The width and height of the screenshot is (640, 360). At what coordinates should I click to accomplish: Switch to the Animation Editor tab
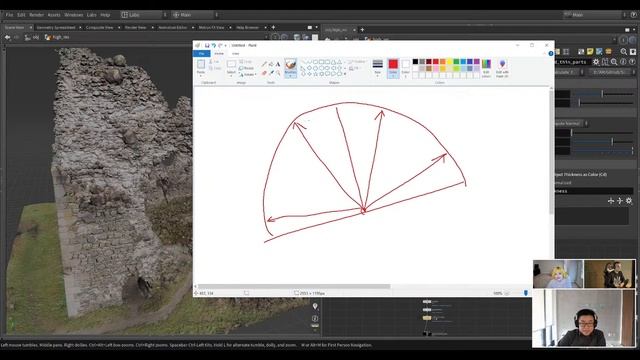(x=173, y=27)
